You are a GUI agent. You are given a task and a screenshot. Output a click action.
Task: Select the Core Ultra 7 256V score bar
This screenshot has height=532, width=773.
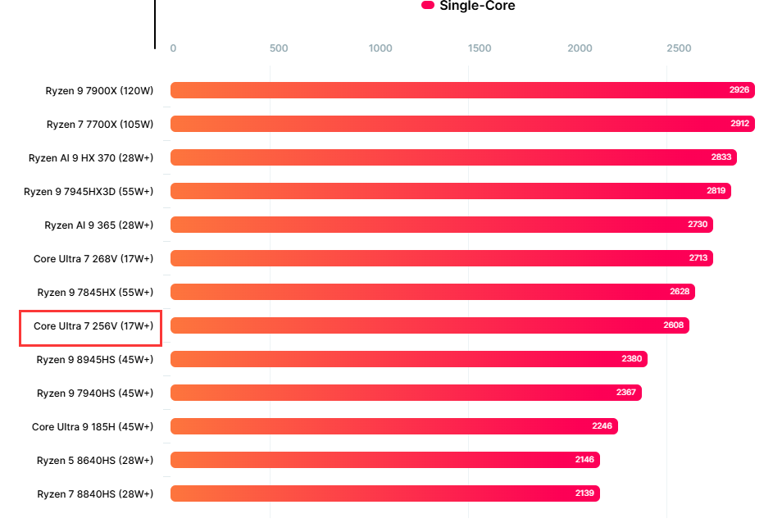pyautogui.click(x=430, y=325)
